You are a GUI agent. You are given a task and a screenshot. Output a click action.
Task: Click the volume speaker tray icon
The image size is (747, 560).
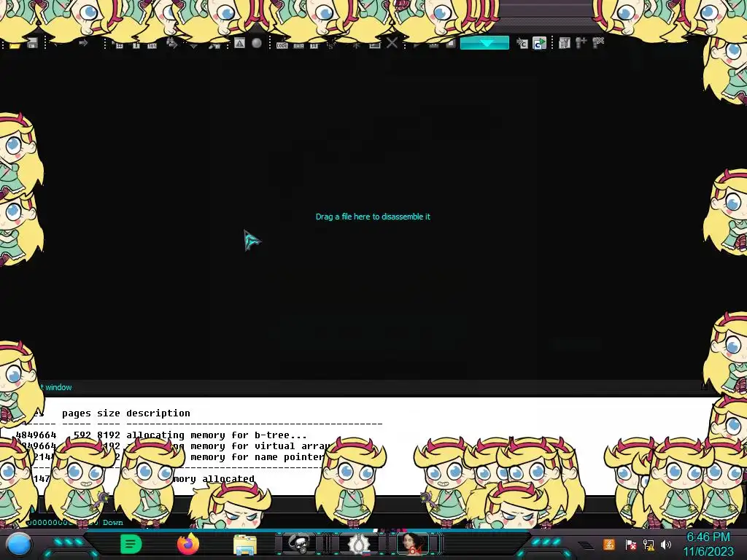click(665, 544)
